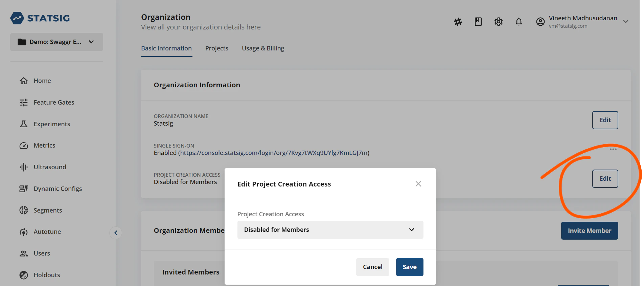Edit Project Creation Access setting
This screenshot has height=286, width=644.
coord(605,179)
